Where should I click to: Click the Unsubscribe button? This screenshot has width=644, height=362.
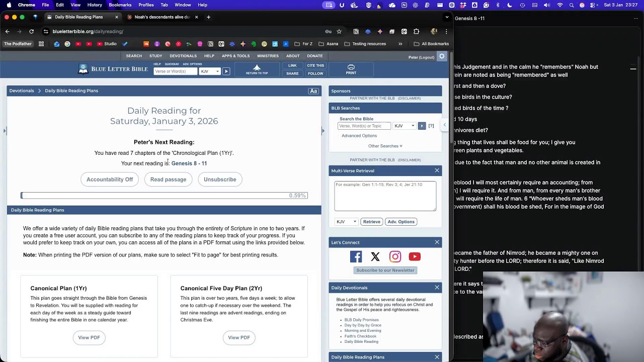[x=220, y=179]
